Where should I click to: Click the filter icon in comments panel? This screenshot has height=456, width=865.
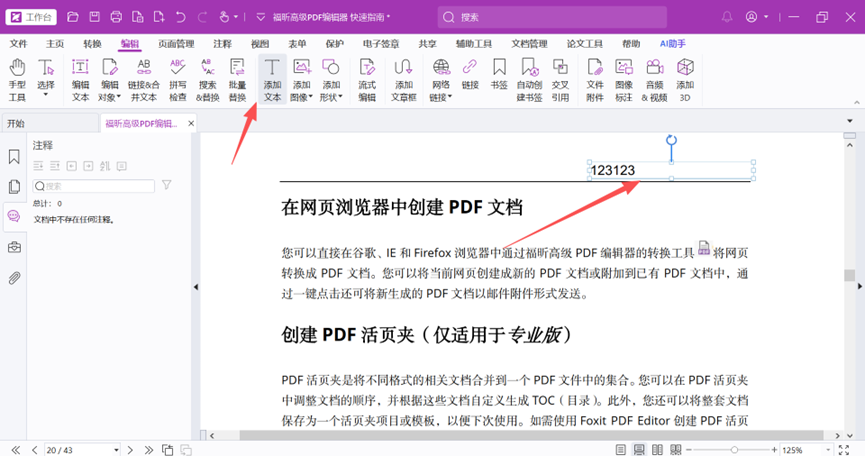[167, 185]
